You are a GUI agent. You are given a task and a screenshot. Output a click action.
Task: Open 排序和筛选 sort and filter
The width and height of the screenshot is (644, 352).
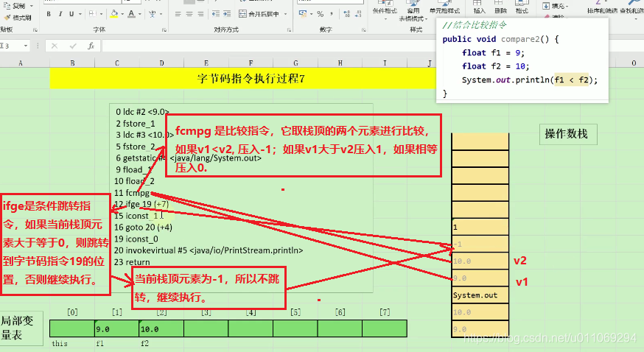[x=602, y=7]
